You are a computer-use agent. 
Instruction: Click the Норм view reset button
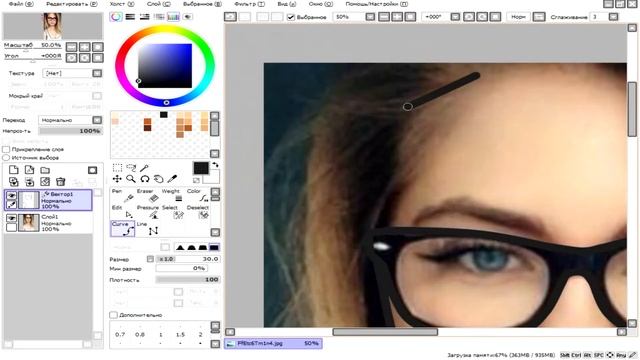tap(518, 17)
